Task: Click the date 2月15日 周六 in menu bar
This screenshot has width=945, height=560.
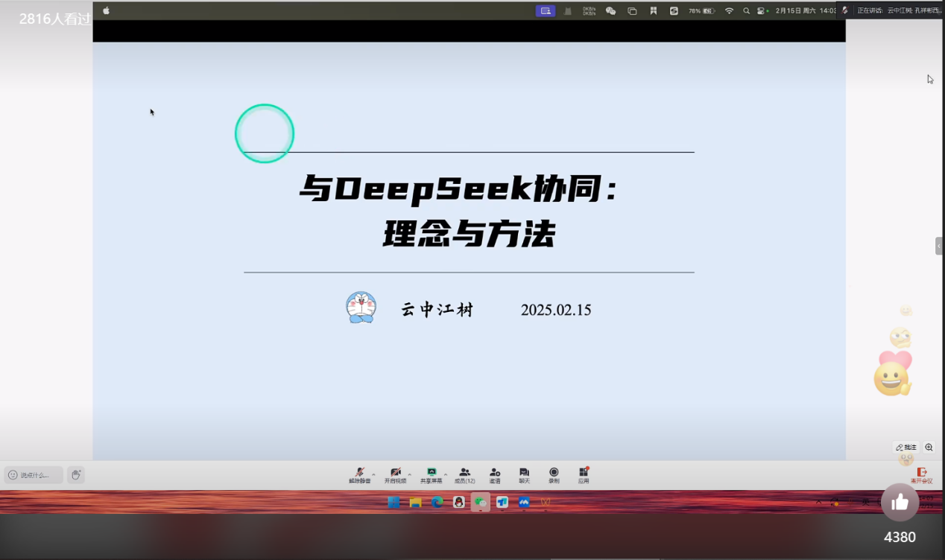Action: pyautogui.click(x=797, y=11)
